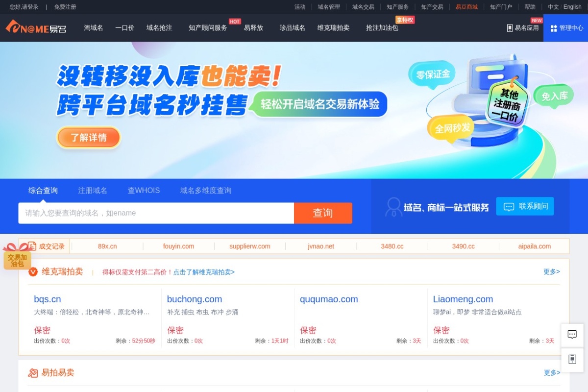Open the bqs.cn auction listing
The width and height of the screenshot is (588, 392).
(x=48, y=299)
